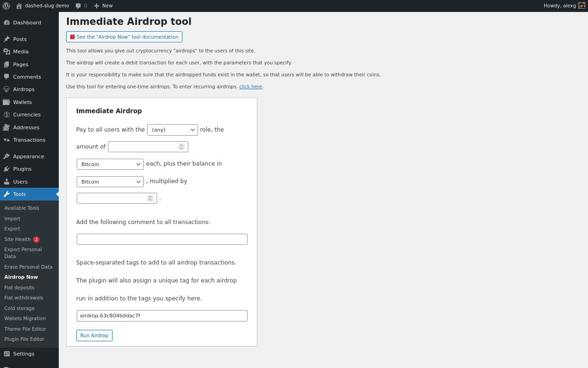The width and height of the screenshot is (588, 368).
Task: Open the Settings menu item
Action: [29, 354]
